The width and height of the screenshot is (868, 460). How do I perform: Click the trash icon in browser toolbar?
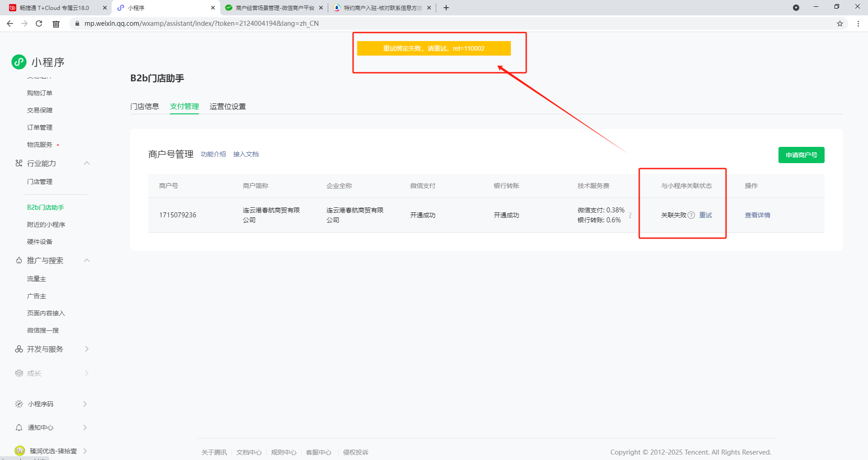[56, 24]
